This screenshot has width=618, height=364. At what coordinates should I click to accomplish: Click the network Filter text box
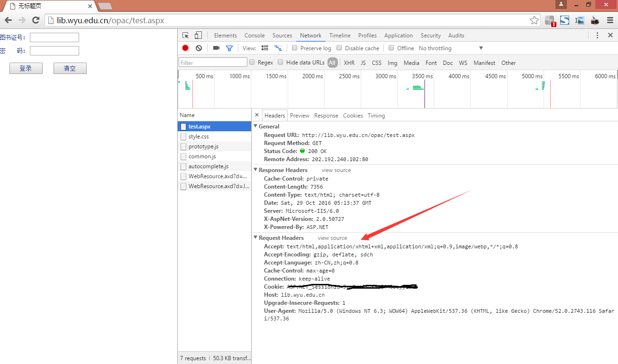(213, 63)
